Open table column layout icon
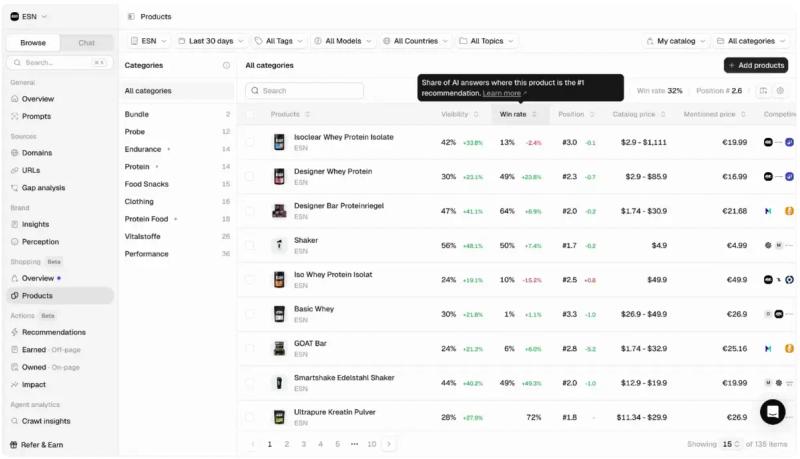800x459 pixels. point(763,91)
